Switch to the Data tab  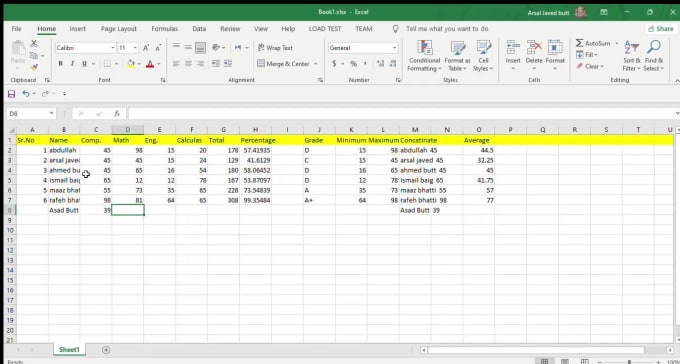tap(199, 29)
